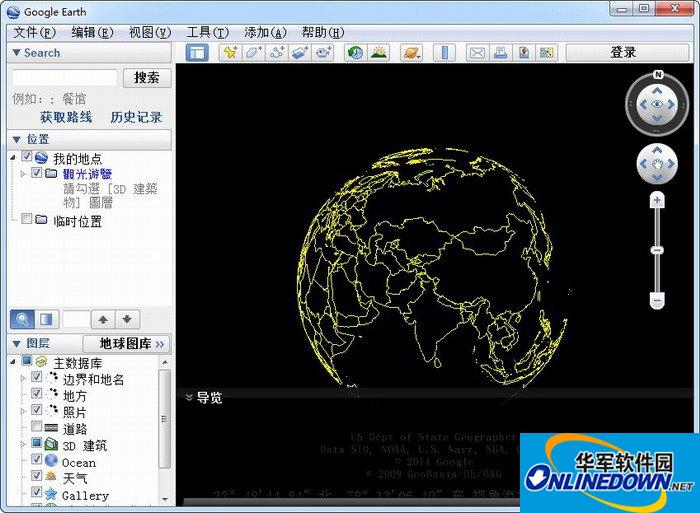700x513 pixels.
Task: Open the 编辑(E) menu
Action: 92,32
